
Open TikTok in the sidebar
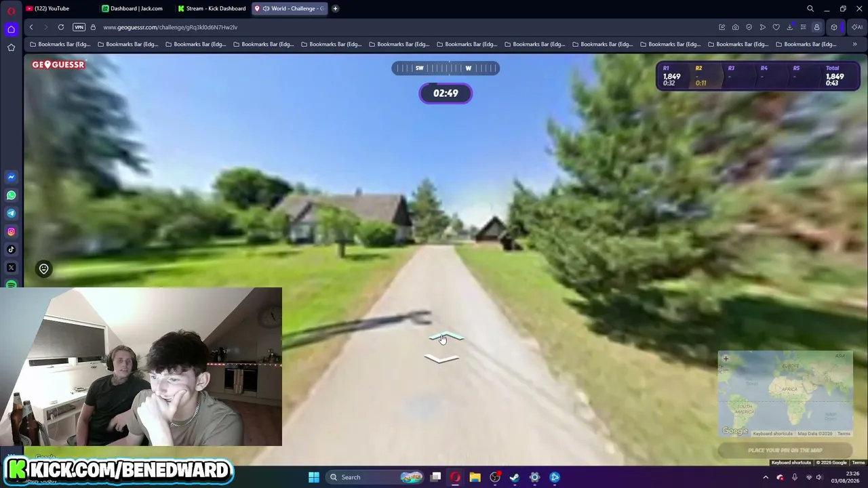point(11,249)
